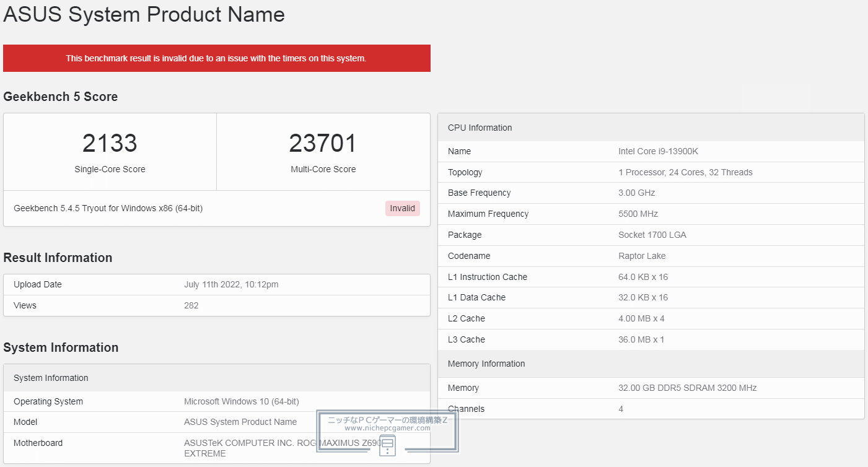Select the 32.0 KB x 16 value
Screen dimensions: 868x467
click(643, 297)
